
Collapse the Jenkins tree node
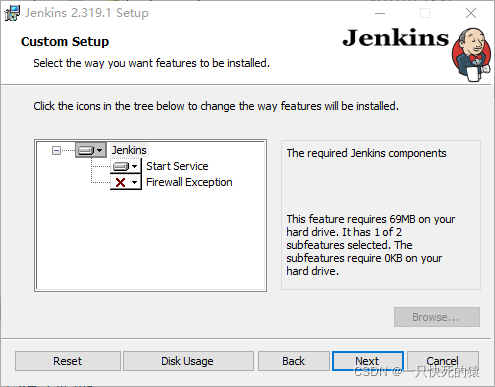click(x=56, y=151)
